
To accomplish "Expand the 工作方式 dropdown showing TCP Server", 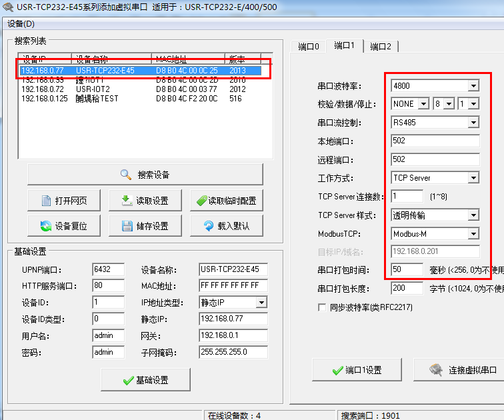I will coord(473,178).
